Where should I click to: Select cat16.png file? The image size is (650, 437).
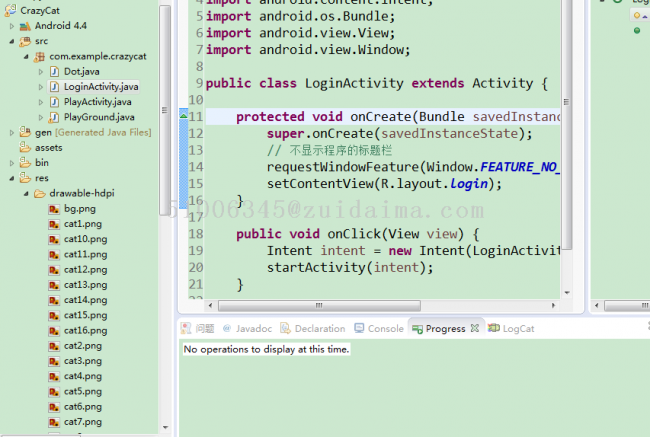tap(85, 331)
